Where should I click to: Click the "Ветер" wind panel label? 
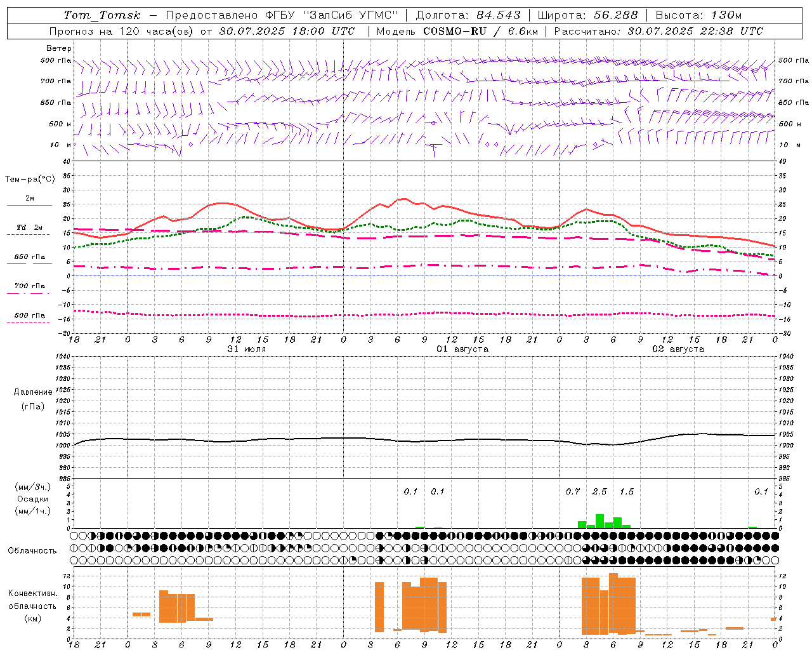pyautogui.click(x=59, y=48)
